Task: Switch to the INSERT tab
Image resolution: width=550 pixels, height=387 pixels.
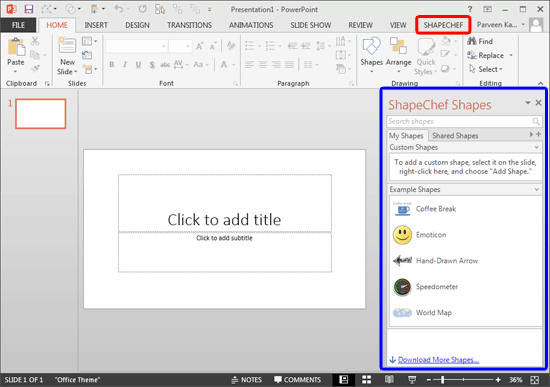Action: [x=96, y=25]
